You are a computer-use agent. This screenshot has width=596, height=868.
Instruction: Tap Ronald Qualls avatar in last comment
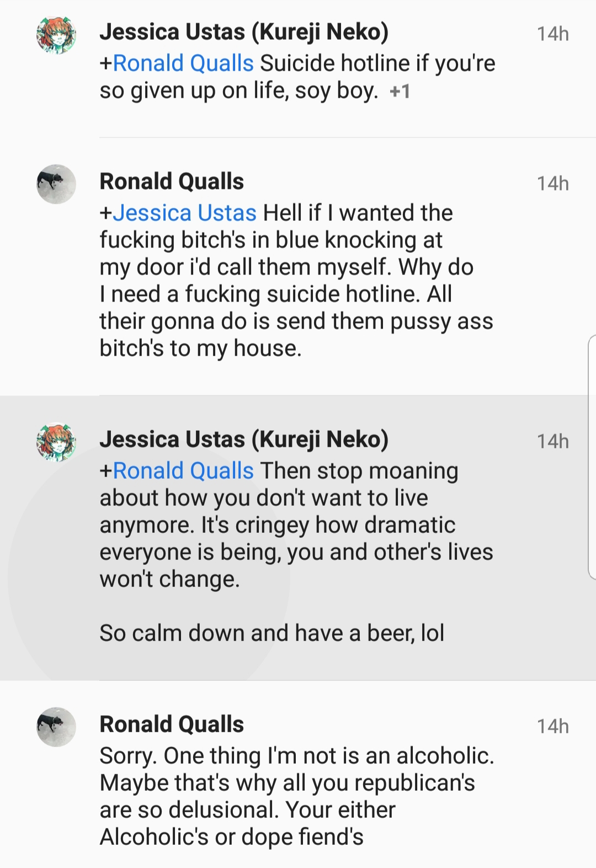pos(56,727)
